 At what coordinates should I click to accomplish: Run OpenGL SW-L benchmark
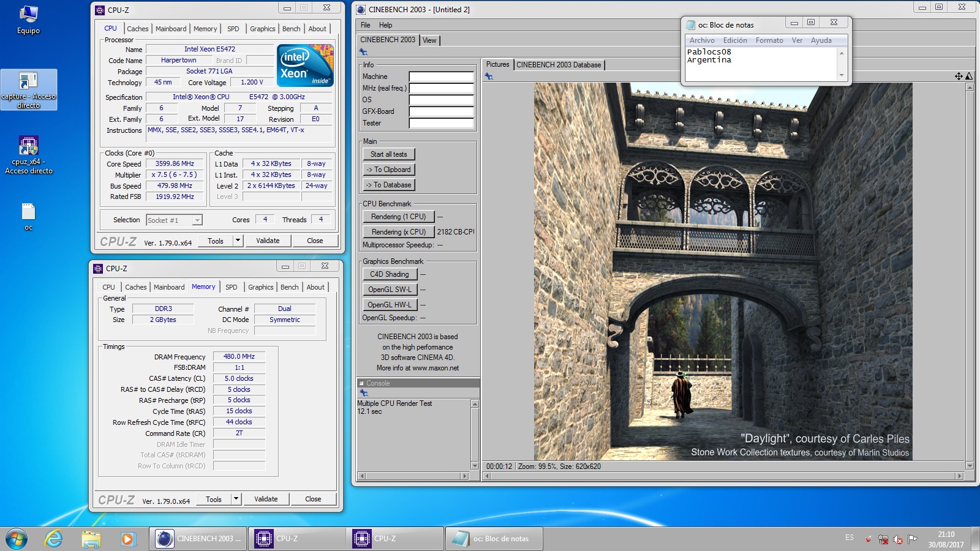pos(390,290)
